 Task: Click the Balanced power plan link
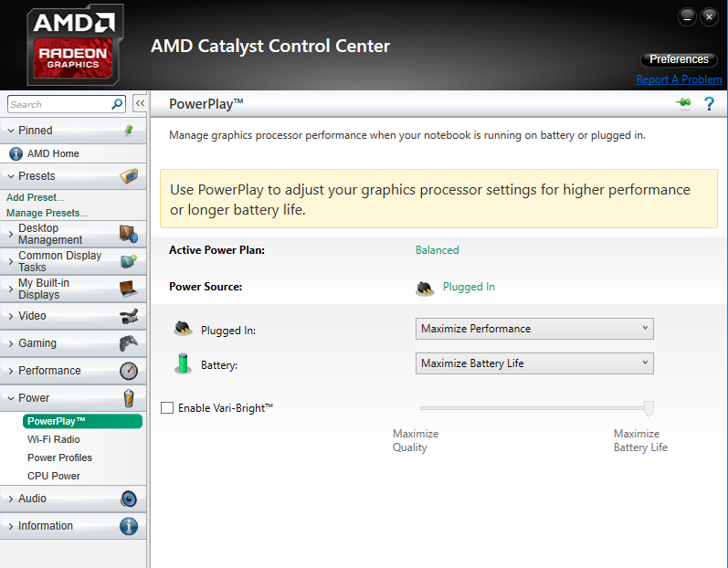[437, 250]
